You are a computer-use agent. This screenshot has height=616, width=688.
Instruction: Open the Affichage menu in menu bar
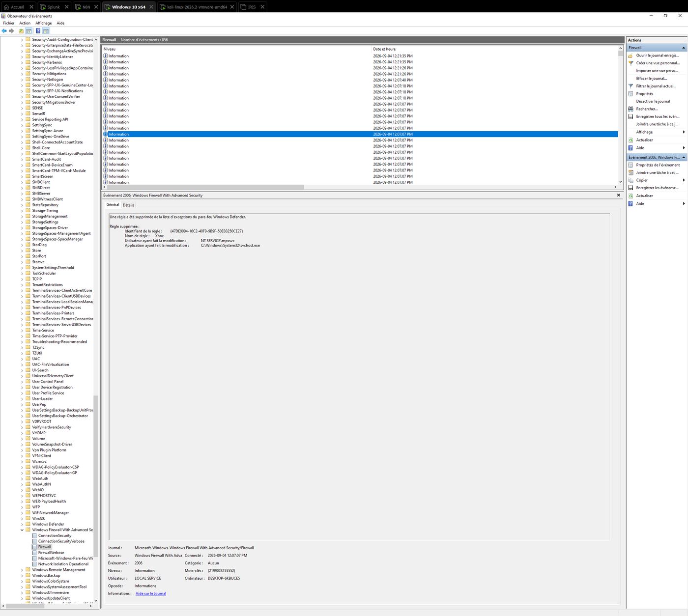click(43, 23)
